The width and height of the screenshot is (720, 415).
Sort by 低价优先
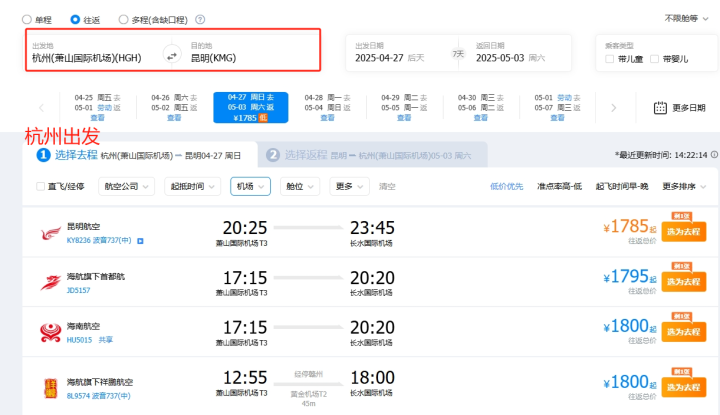coord(506,186)
